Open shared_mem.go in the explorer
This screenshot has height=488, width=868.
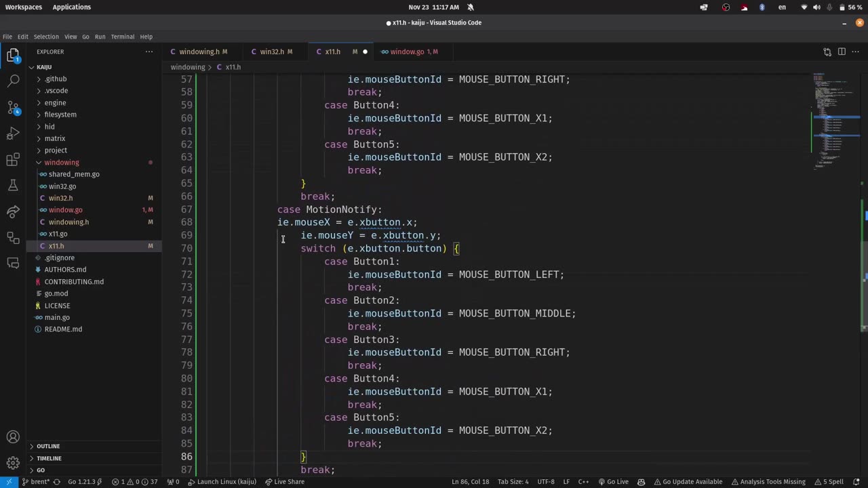click(95, 174)
